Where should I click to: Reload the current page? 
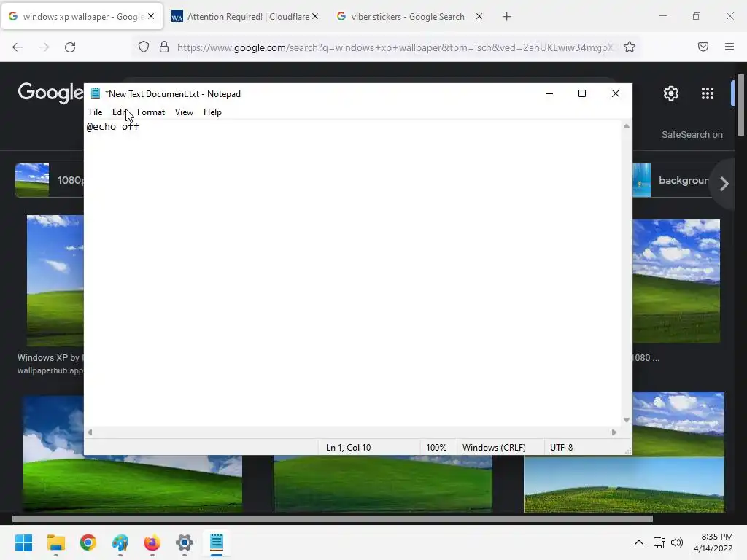click(x=70, y=47)
